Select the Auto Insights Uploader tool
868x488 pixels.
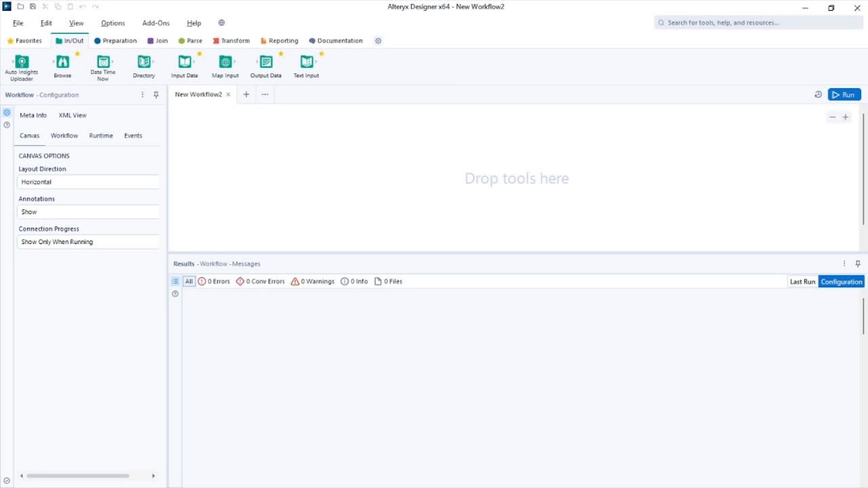click(22, 67)
